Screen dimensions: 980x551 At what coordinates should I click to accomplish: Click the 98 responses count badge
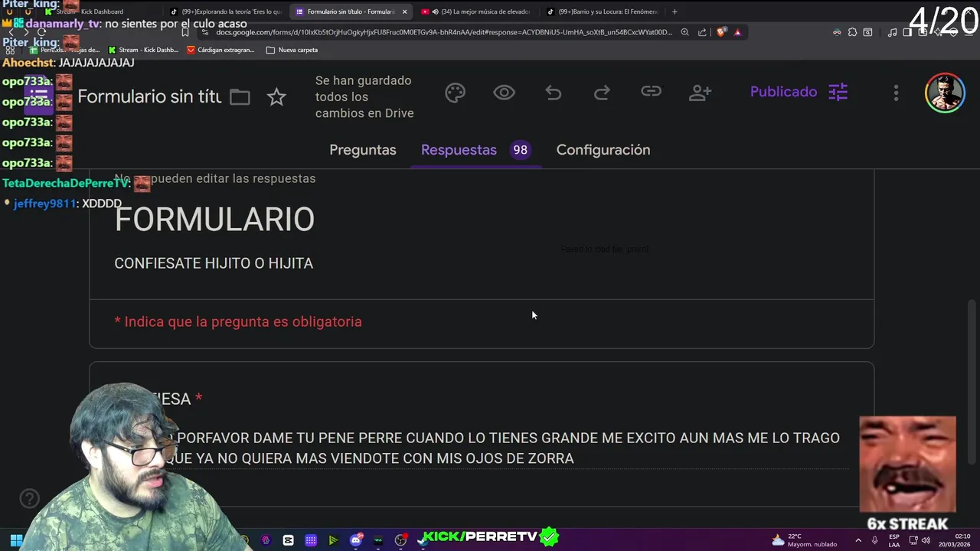[520, 150]
